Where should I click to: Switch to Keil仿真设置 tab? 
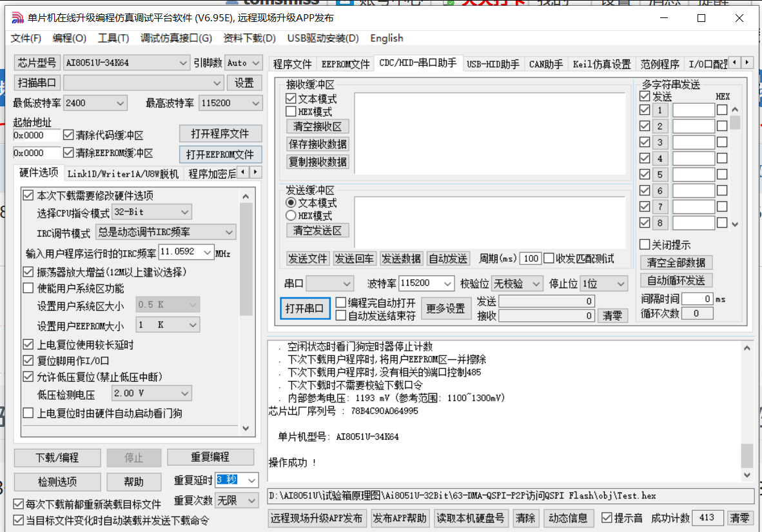point(601,64)
